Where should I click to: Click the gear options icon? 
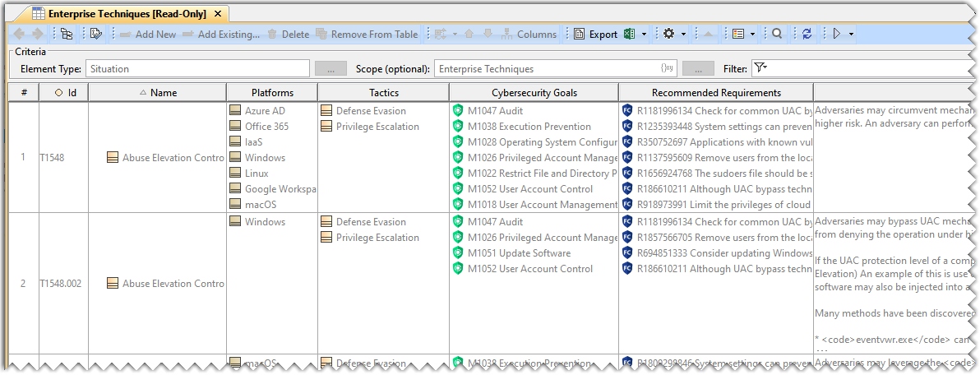668,35
